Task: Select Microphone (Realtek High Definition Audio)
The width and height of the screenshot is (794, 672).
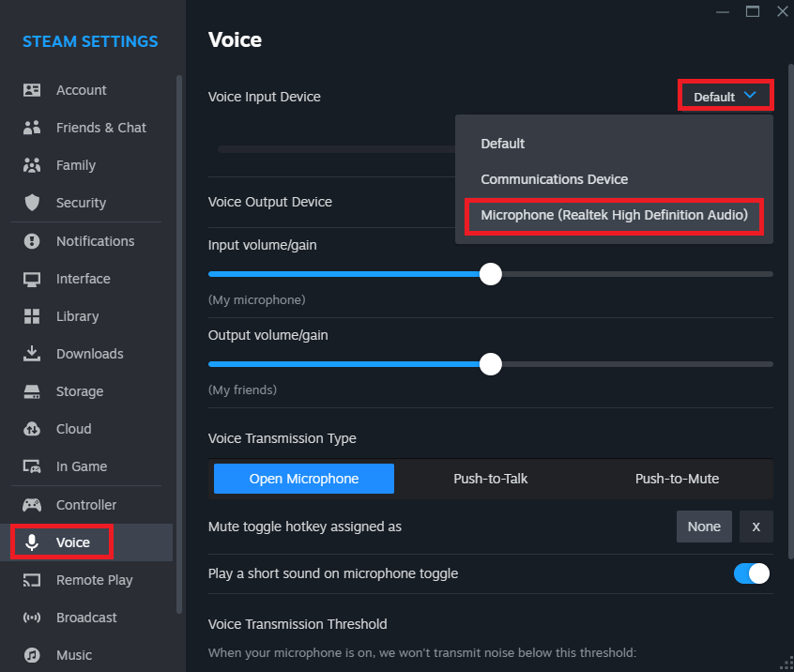Action: click(614, 216)
